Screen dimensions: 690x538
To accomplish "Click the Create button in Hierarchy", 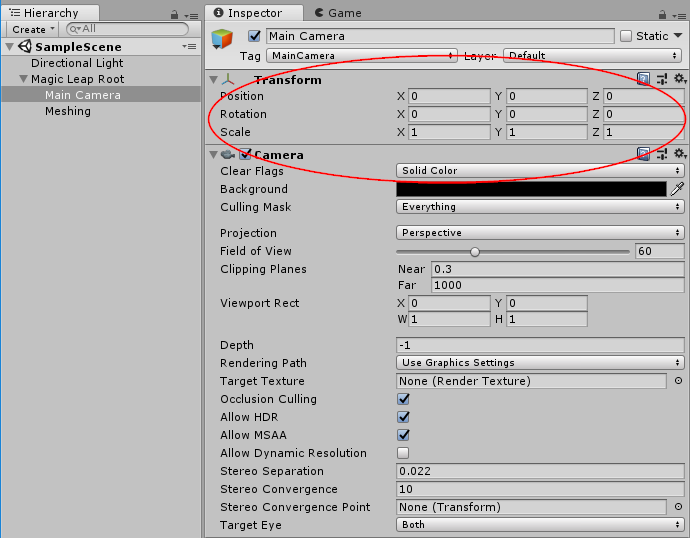I will pyautogui.click(x=32, y=30).
